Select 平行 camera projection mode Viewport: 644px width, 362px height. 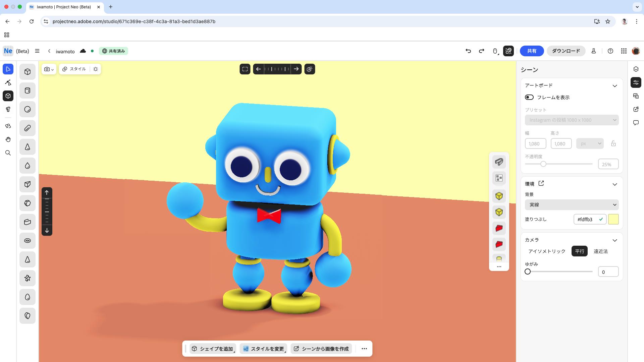tap(580, 251)
